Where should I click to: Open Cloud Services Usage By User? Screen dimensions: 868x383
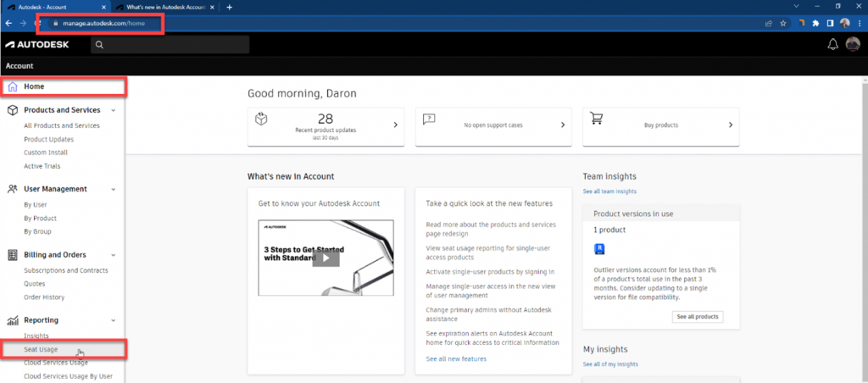68,376
